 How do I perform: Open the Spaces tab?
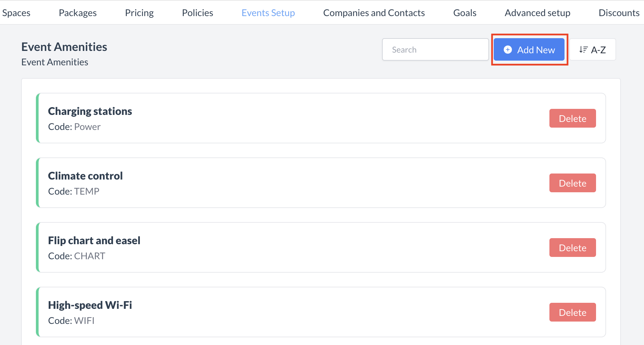[16, 13]
